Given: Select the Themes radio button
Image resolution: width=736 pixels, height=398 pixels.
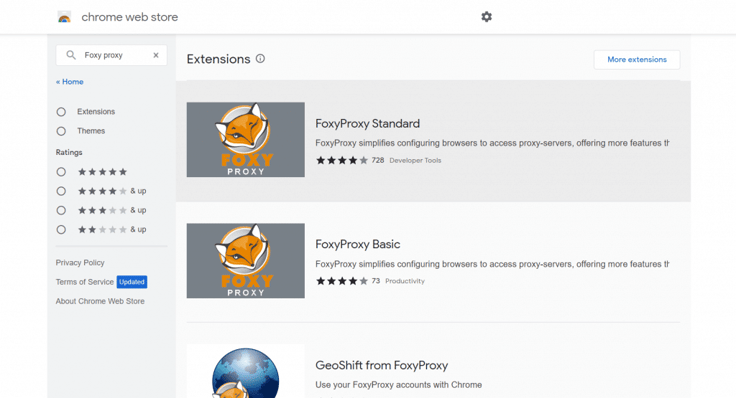Looking at the screenshot, I should (x=61, y=131).
